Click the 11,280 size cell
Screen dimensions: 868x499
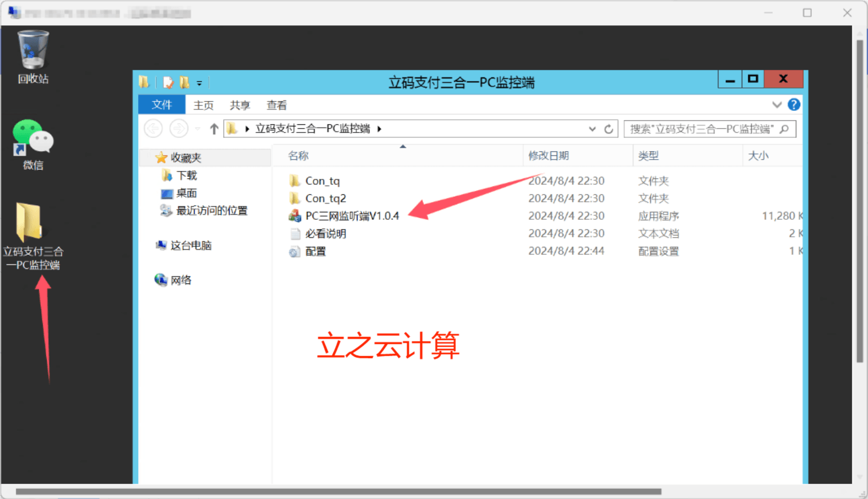[x=782, y=216]
